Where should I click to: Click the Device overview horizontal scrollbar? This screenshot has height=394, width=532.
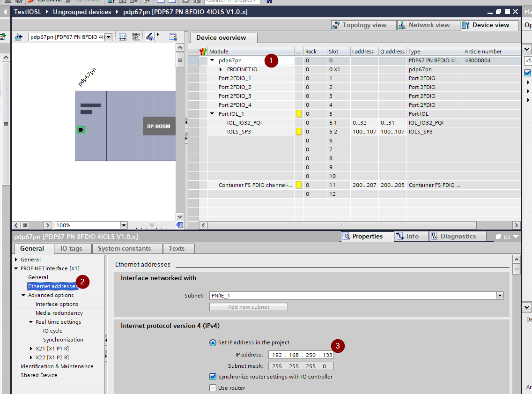[342, 225]
